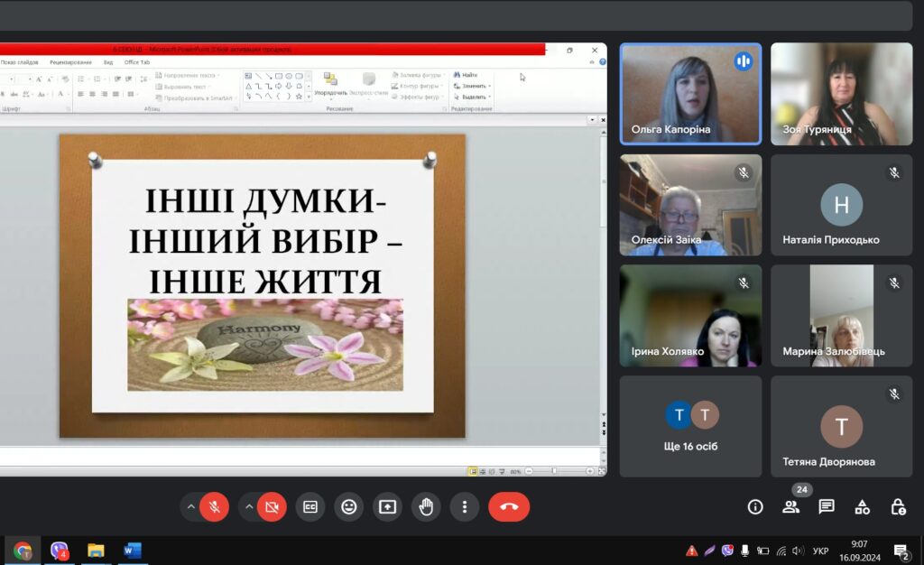Turn on the camera

[272, 506]
